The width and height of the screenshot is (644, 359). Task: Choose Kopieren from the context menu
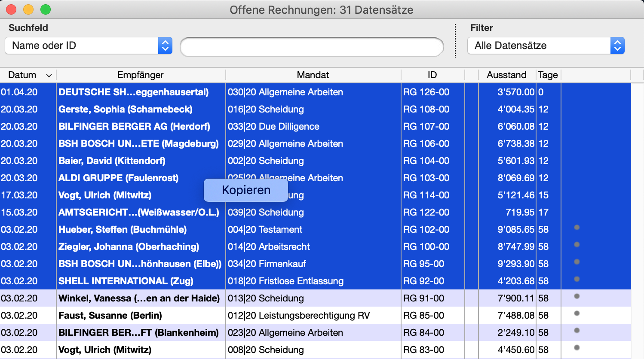point(246,190)
